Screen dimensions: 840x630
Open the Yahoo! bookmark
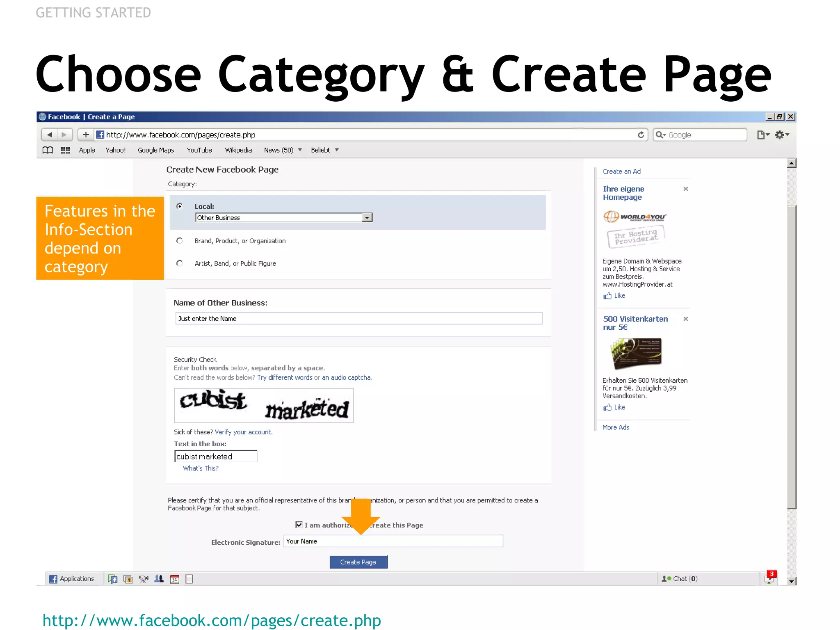pos(116,150)
